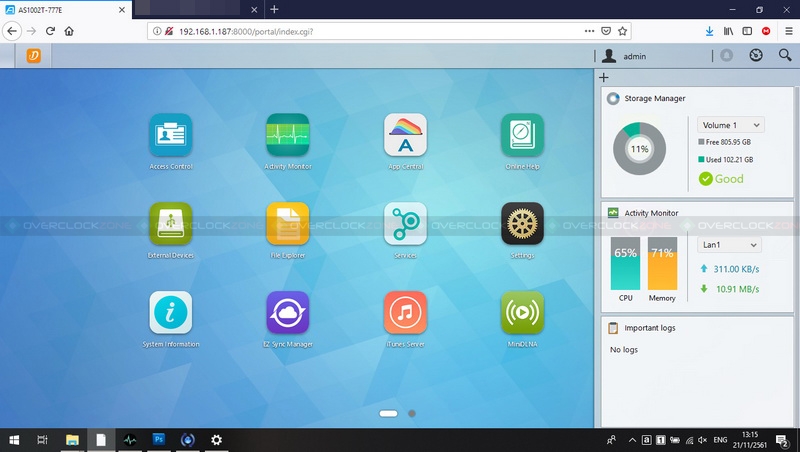Open the Services app
800x452 pixels.
click(405, 224)
